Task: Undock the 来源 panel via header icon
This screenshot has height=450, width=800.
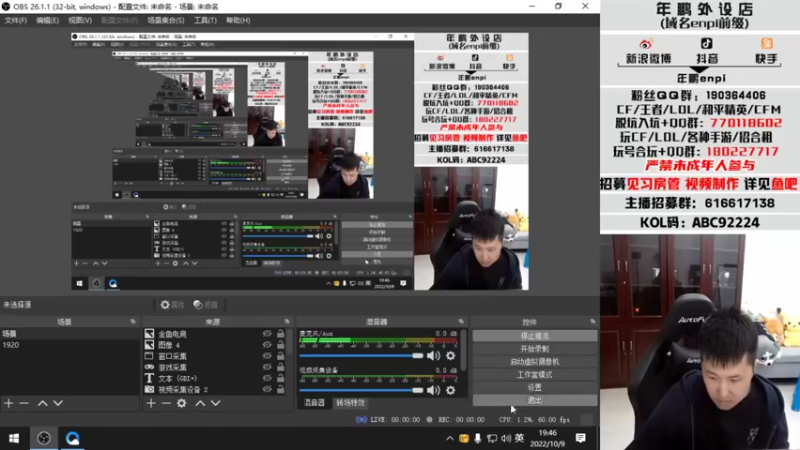Action: pyautogui.click(x=287, y=322)
